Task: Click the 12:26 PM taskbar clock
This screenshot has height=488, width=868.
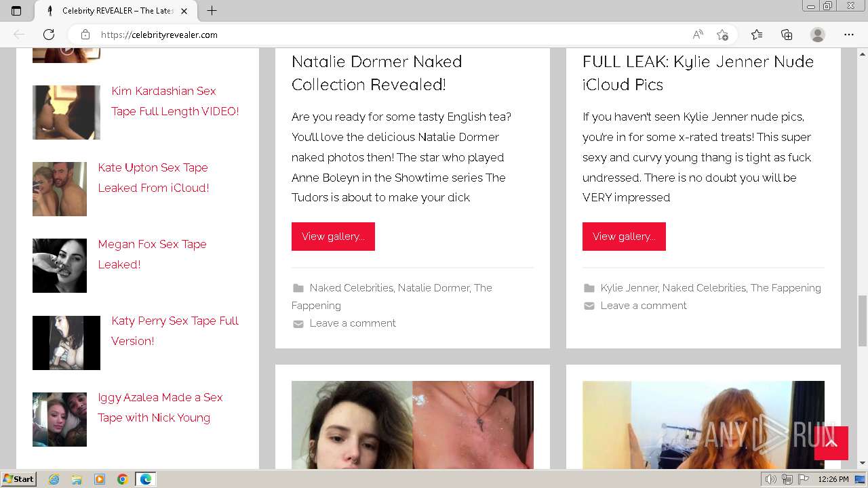Action: pos(833,479)
